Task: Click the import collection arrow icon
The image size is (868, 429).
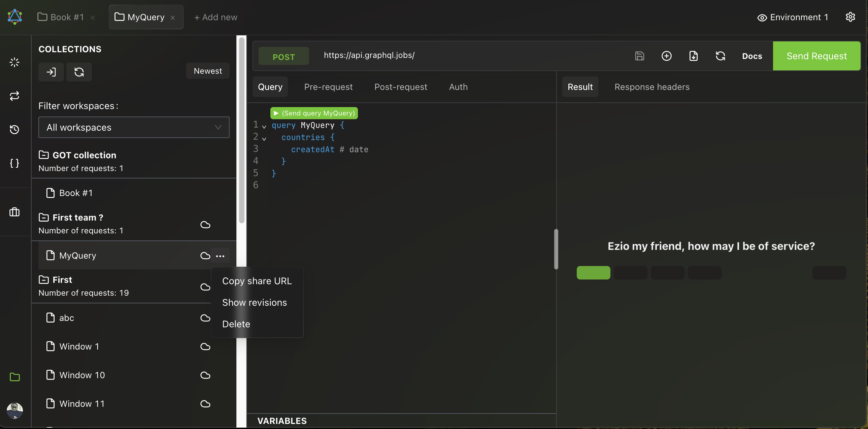Action: 51,72
